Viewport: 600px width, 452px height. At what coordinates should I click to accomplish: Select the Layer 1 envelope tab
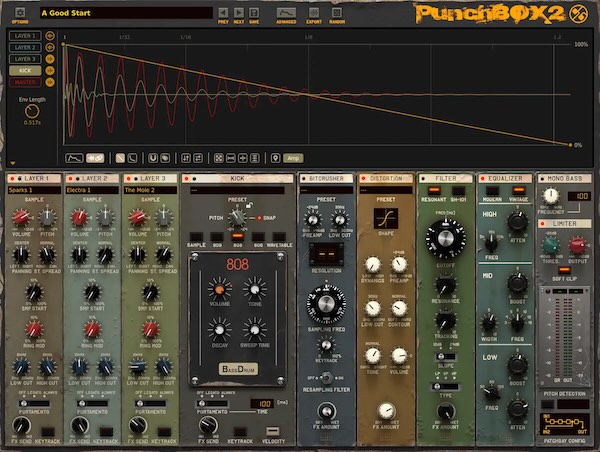coord(25,36)
